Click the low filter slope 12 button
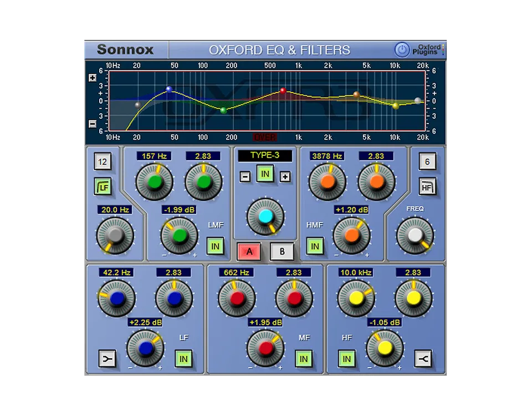The width and height of the screenshot is (532, 418). [x=103, y=162]
